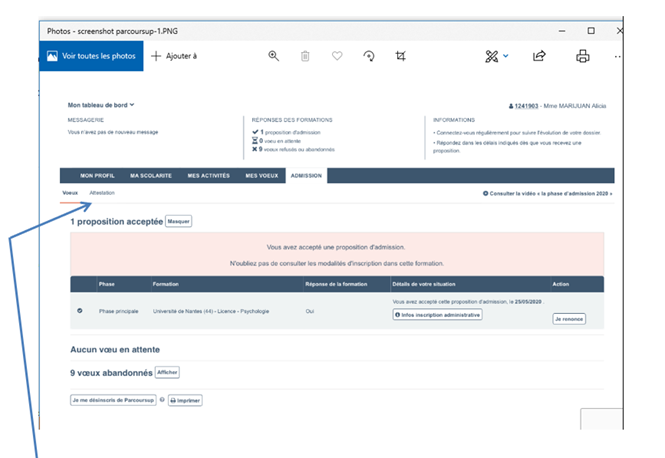Add photo to favorites heart icon
Screen dimensions: 665x458
[337, 56]
